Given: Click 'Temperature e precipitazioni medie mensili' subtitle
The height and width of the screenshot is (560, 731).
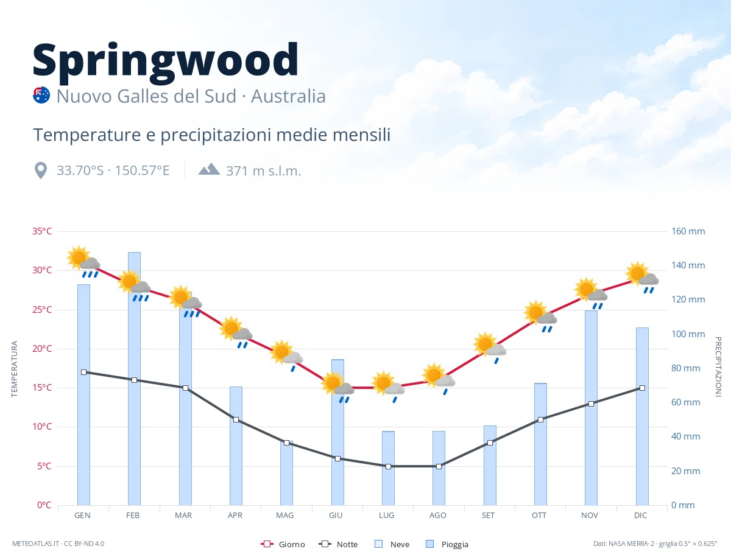Looking at the screenshot, I should pos(212,135).
